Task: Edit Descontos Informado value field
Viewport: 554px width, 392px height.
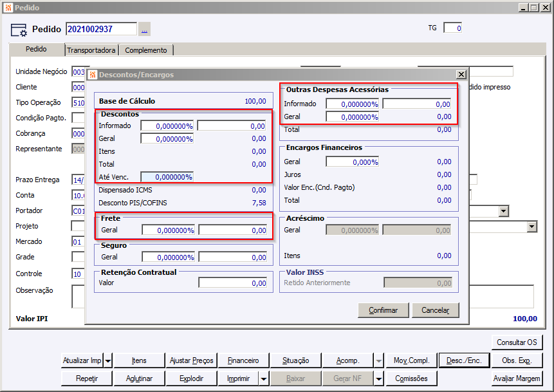Action: [232, 126]
